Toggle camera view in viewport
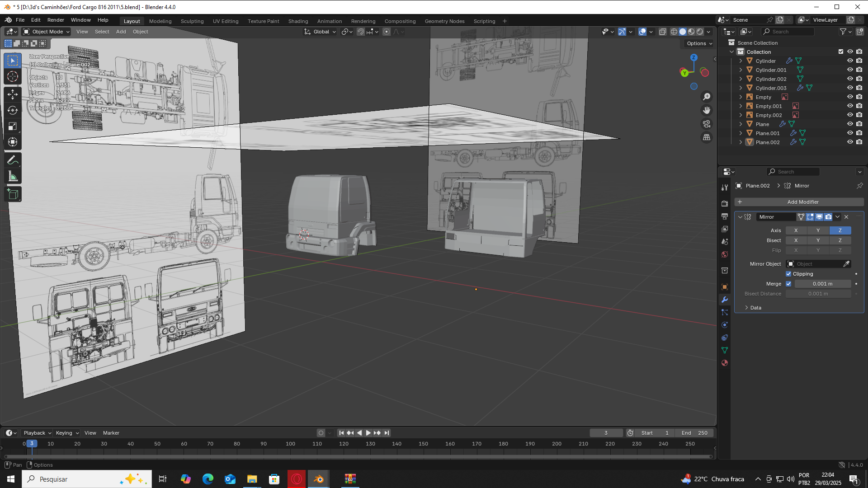868x488 pixels. 707,124
